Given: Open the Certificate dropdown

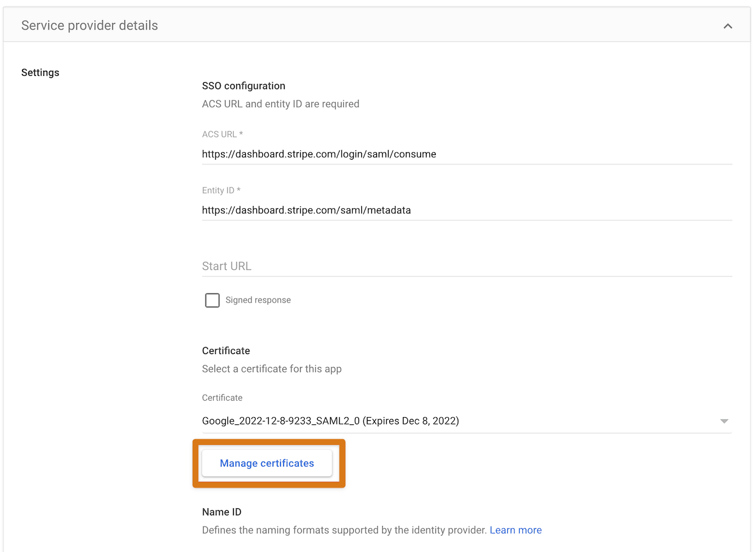Looking at the screenshot, I should (467, 421).
